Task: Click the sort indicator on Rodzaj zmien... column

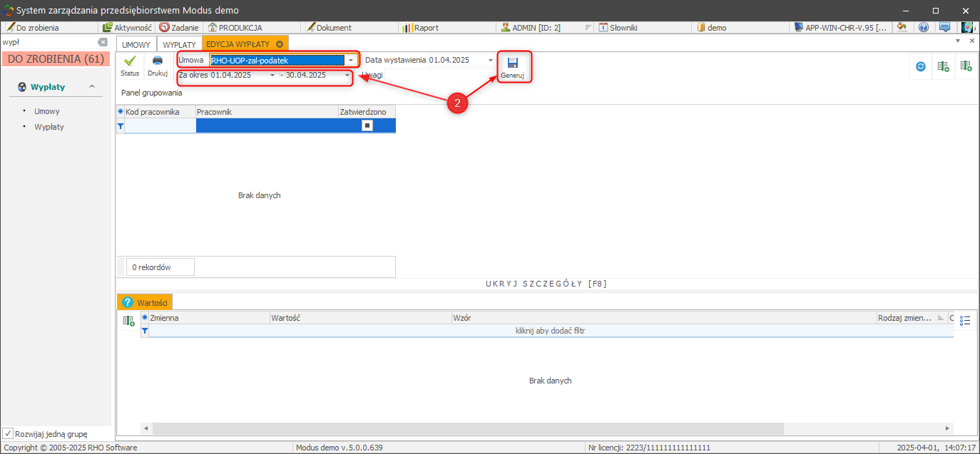Action: click(940, 318)
